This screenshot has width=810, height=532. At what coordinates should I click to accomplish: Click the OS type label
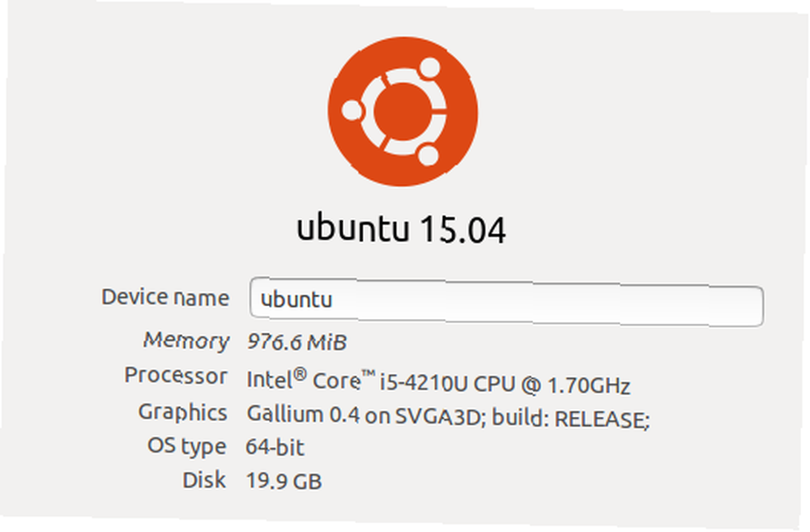point(186,446)
